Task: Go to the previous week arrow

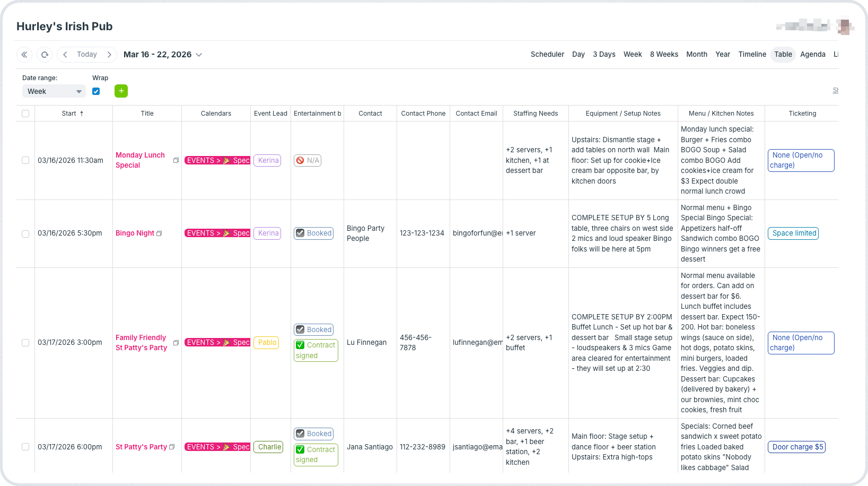Action: point(65,55)
